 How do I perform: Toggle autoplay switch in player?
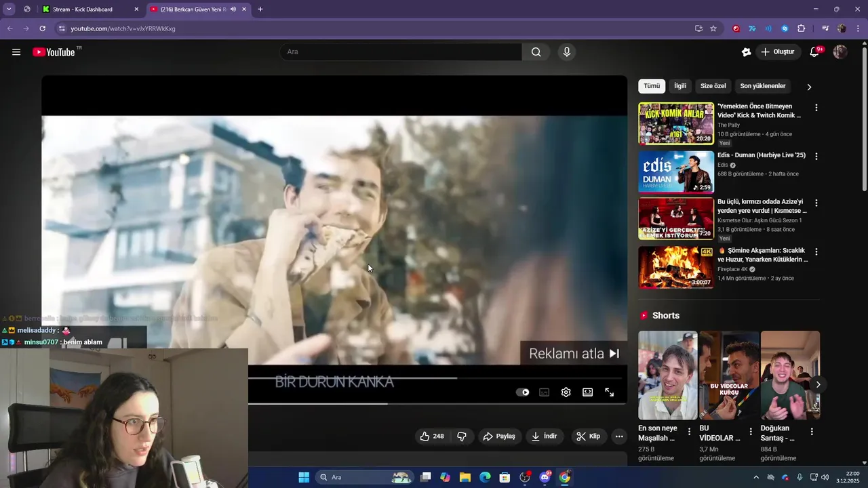[523, 392]
